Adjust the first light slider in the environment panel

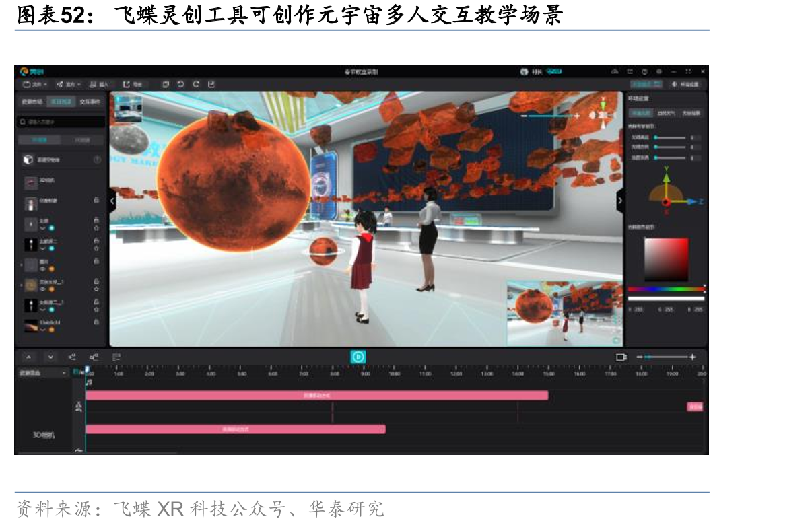click(670, 137)
